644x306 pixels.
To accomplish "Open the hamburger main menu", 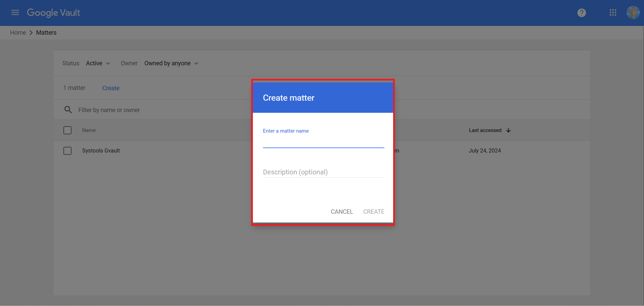I will click(15, 13).
